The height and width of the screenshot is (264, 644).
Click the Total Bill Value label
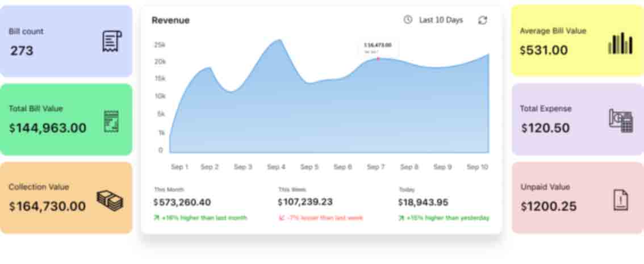pos(36,109)
